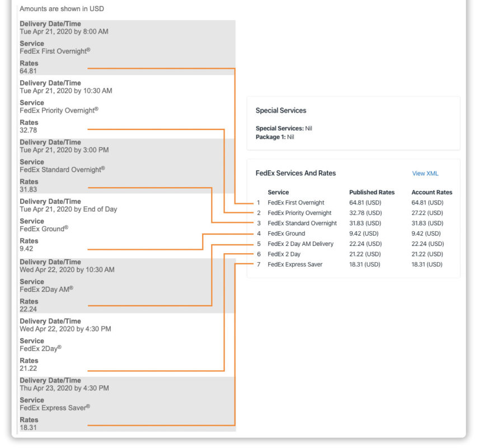This screenshot has width=478, height=448.
Task: Click the Account Rates value for table row 4
Action: [x=426, y=234]
